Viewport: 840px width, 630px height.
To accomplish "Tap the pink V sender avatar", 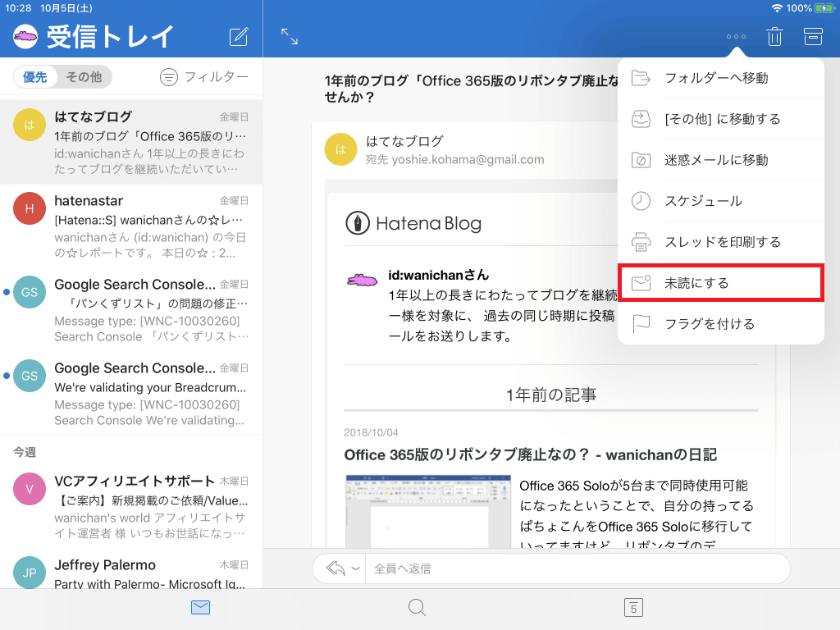I will [29, 489].
